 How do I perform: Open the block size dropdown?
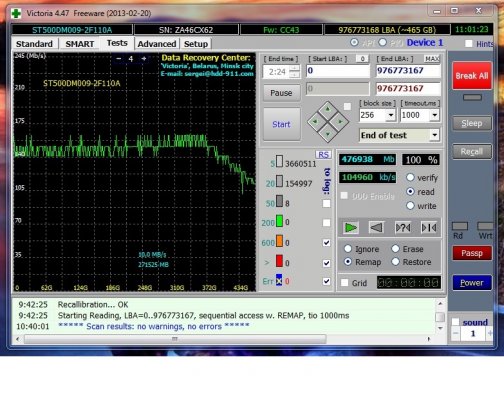pos(390,115)
